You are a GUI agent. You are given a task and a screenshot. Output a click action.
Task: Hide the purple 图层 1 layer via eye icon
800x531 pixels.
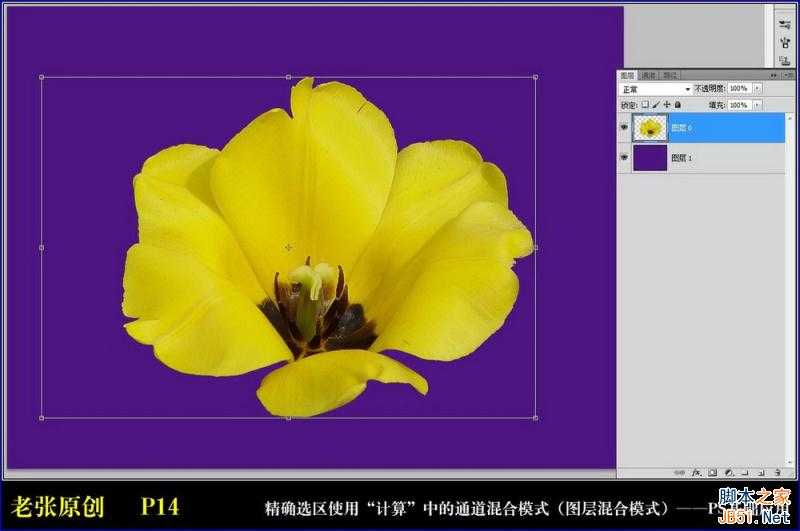(x=624, y=157)
